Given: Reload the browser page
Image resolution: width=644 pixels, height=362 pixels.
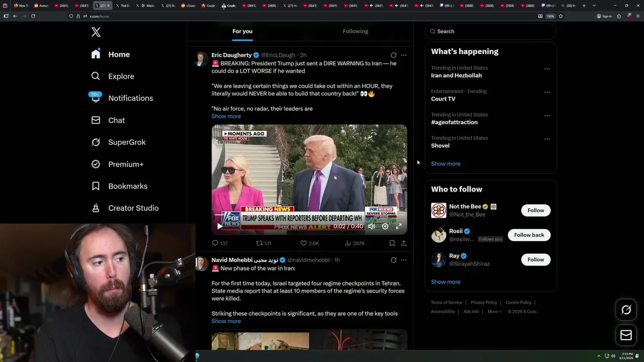Looking at the screenshot, I should pos(33,16).
